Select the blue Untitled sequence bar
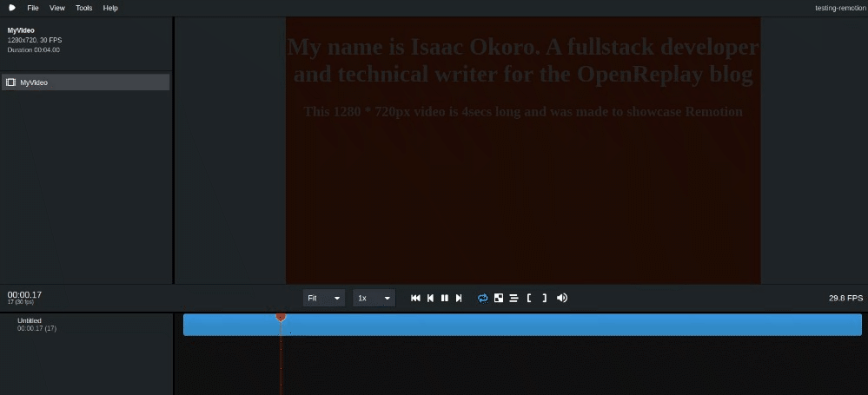The image size is (868, 395). (x=522, y=325)
